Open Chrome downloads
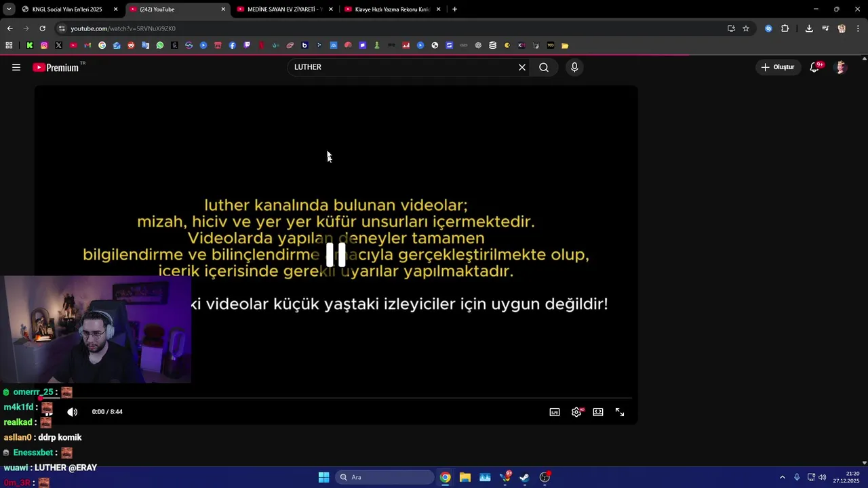Image resolution: width=868 pixels, height=488 pixels. click(x=809, y=28)
